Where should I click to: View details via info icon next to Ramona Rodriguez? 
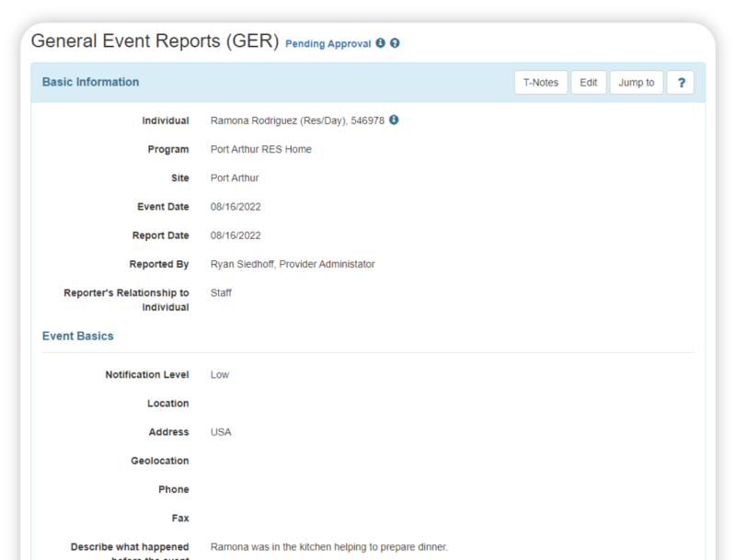pos(394,120)
